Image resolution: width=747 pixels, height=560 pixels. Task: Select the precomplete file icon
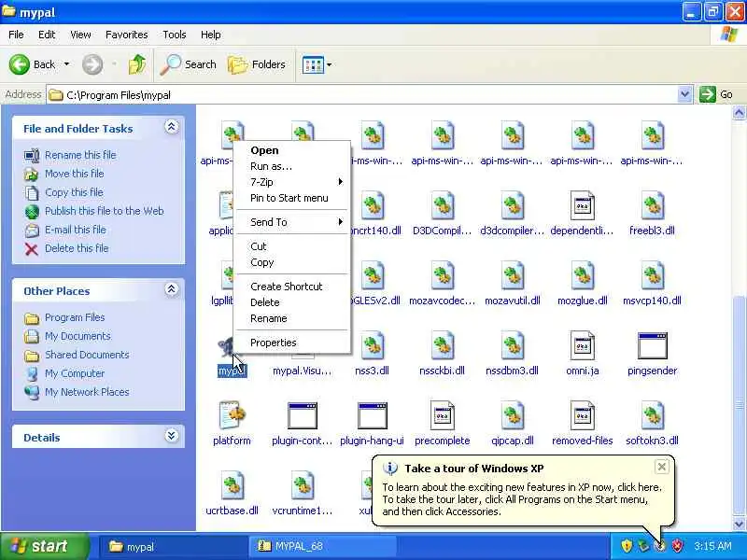point(442,415)
